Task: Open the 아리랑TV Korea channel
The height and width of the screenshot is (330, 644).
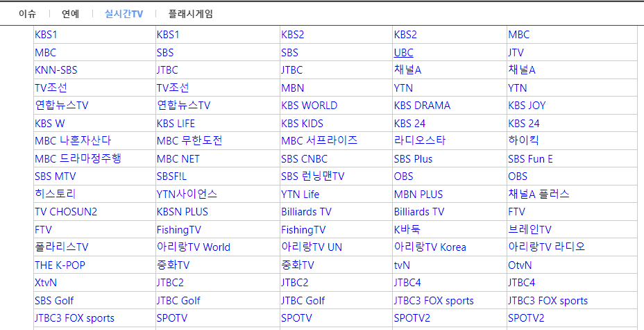Action: [x=430, y=247]
